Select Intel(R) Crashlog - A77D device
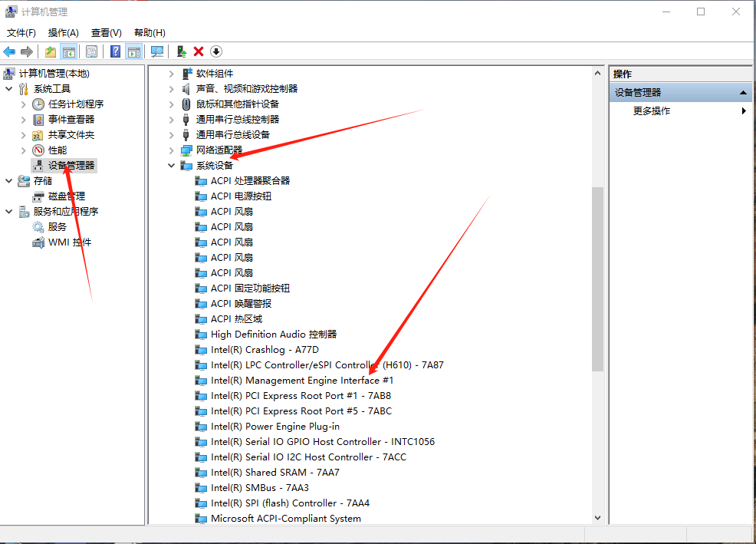756x544 pixels. click(x=265, y=349)
